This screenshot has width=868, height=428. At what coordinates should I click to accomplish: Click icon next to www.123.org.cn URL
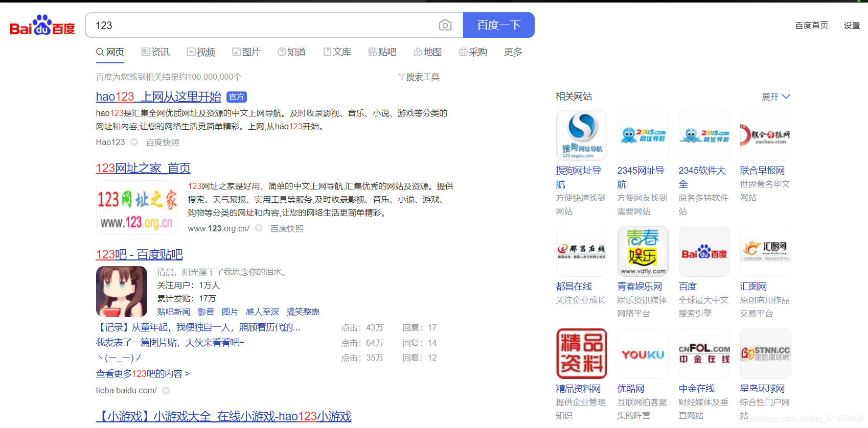[259, 228]
